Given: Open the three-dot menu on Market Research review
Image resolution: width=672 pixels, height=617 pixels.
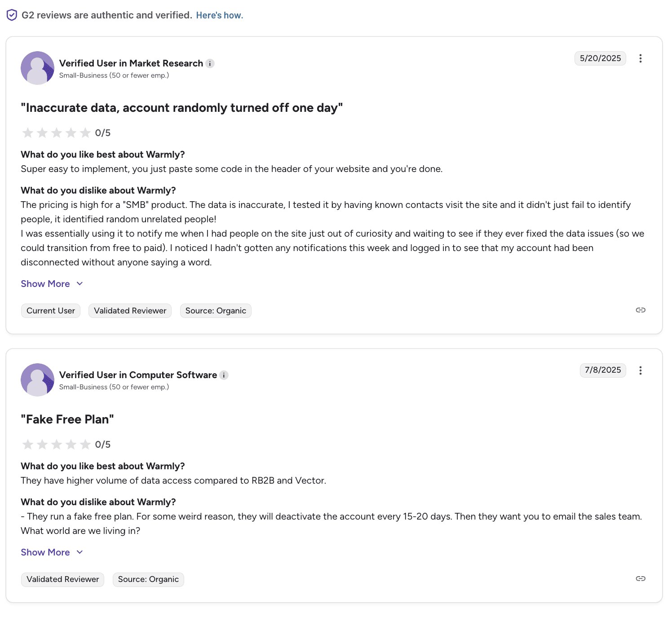Looking at the screenshot, I should coord(641,58).
